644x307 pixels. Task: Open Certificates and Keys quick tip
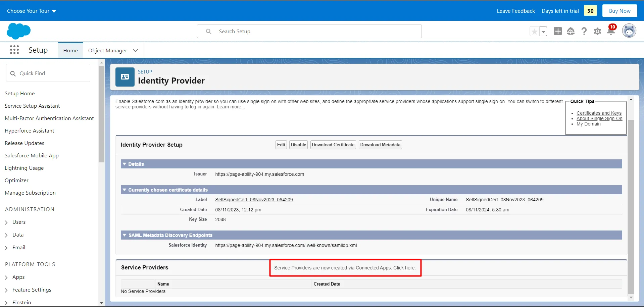(x=599, y=113)
